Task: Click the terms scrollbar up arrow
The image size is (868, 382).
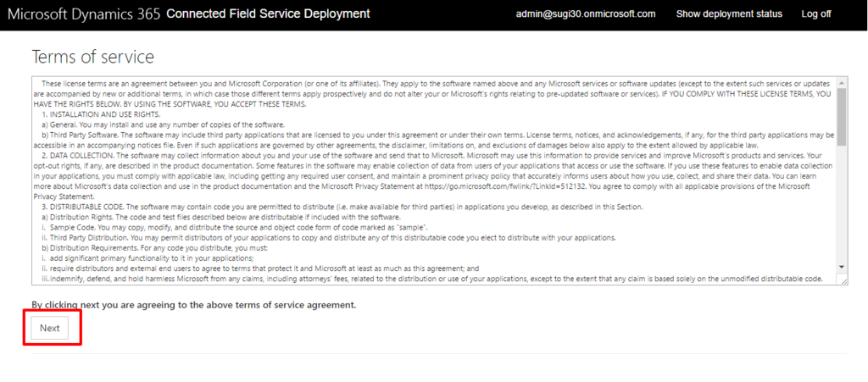Action: [842, 82]
